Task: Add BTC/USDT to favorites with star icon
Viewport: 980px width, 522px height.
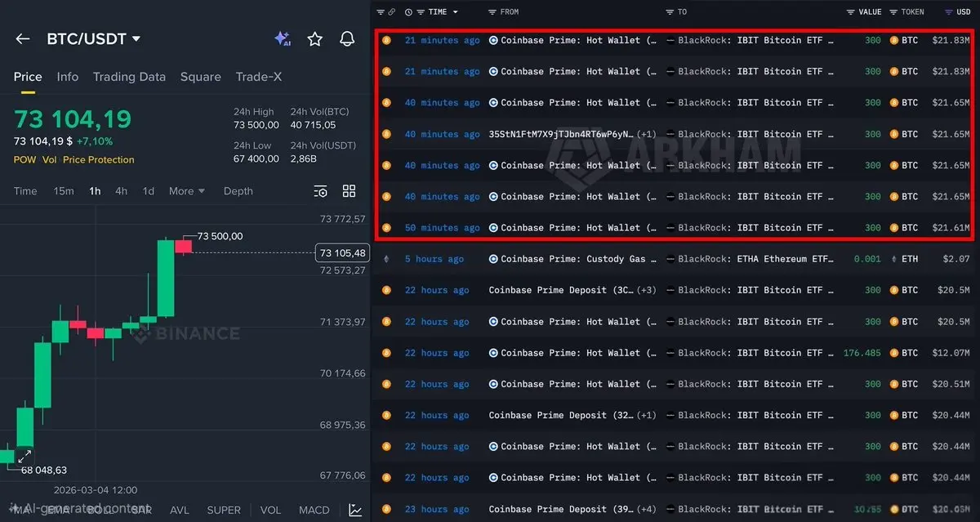Action: pos(315,39)
